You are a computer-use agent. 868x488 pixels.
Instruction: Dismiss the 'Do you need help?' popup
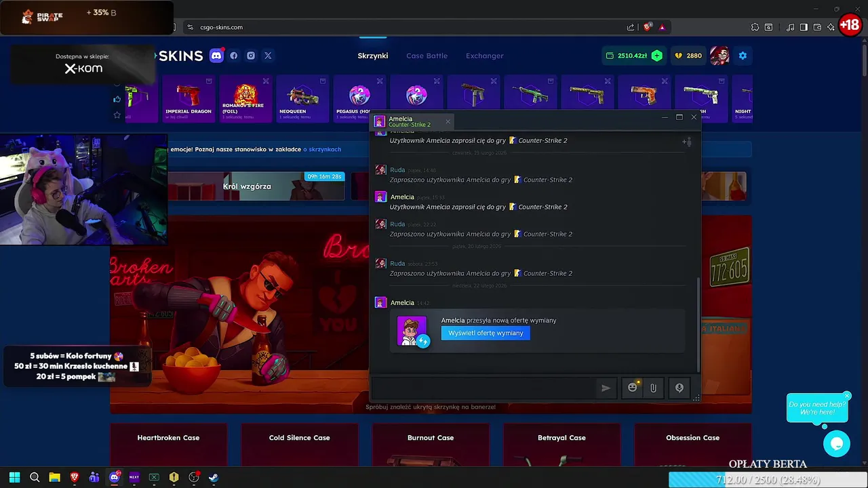[847, 396]
